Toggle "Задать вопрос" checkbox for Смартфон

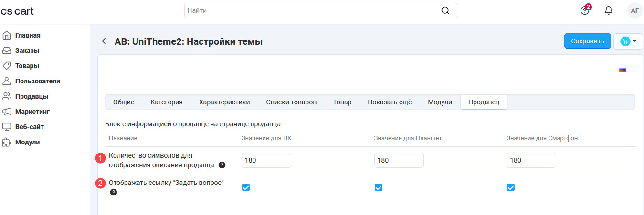(x=511, y=187)
